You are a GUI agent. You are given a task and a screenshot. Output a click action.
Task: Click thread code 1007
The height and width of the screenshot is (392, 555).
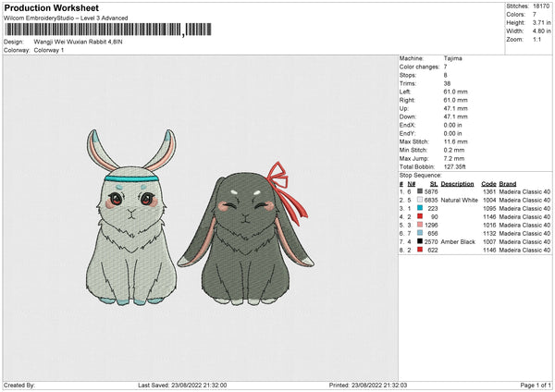tap(489, 241)
